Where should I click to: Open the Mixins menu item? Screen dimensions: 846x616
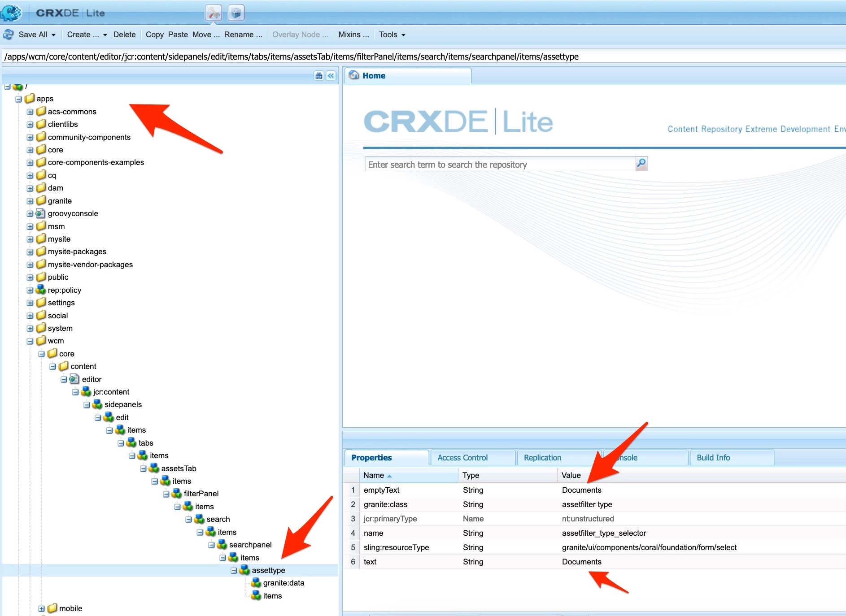click(353, 35)
